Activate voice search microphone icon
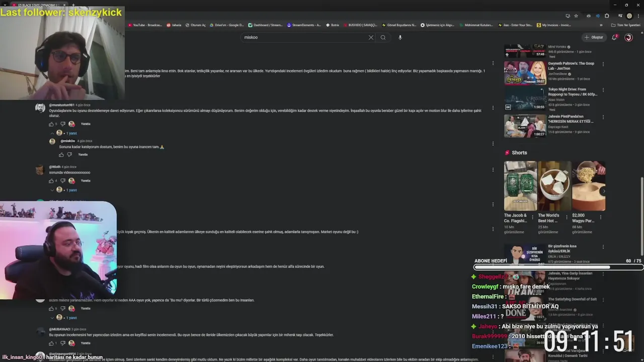This screenshot has height=362, width=644. (x=400, y=37)
